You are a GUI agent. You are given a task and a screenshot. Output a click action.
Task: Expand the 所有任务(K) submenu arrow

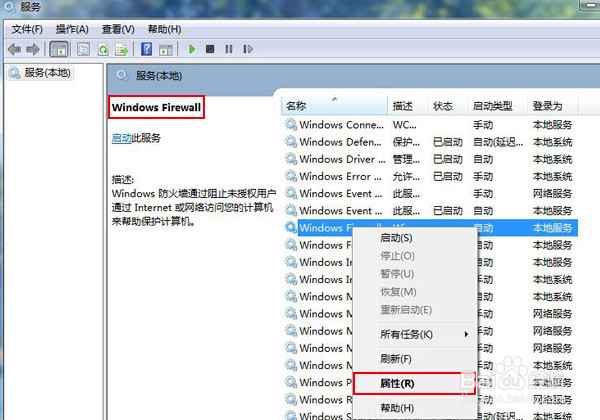point(466,334)
